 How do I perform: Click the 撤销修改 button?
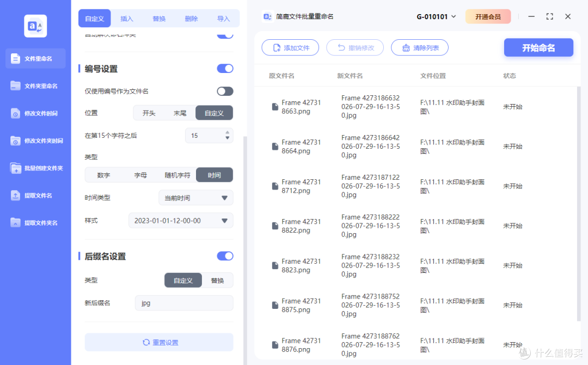click(x=355, y=47)
